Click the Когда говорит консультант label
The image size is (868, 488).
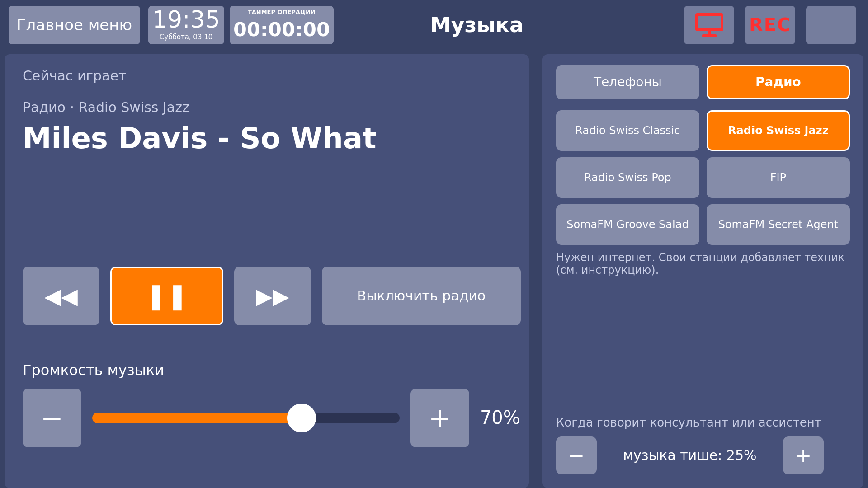pos(689,423)
